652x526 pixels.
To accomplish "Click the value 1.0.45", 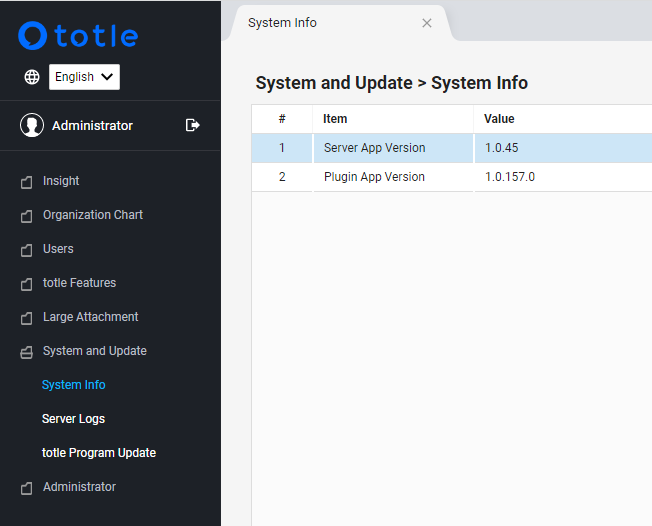I will tap(501, 148).
